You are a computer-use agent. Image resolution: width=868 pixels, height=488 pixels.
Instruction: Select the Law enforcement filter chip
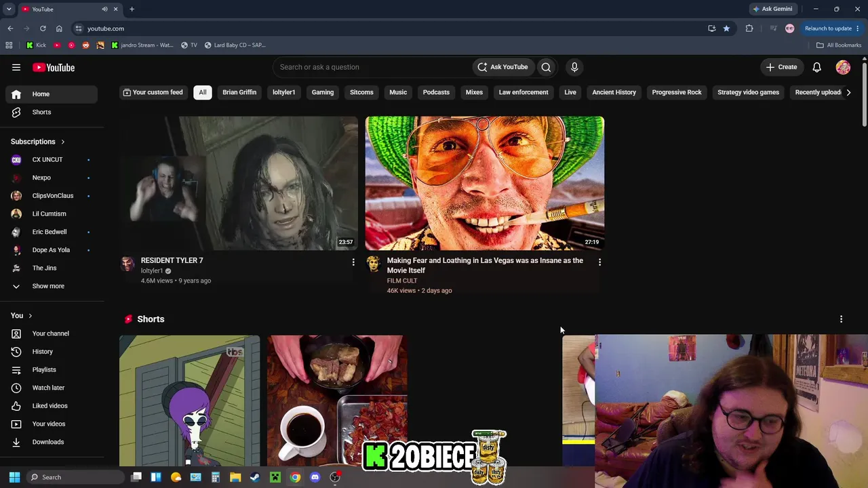click(x=524, y=92)
